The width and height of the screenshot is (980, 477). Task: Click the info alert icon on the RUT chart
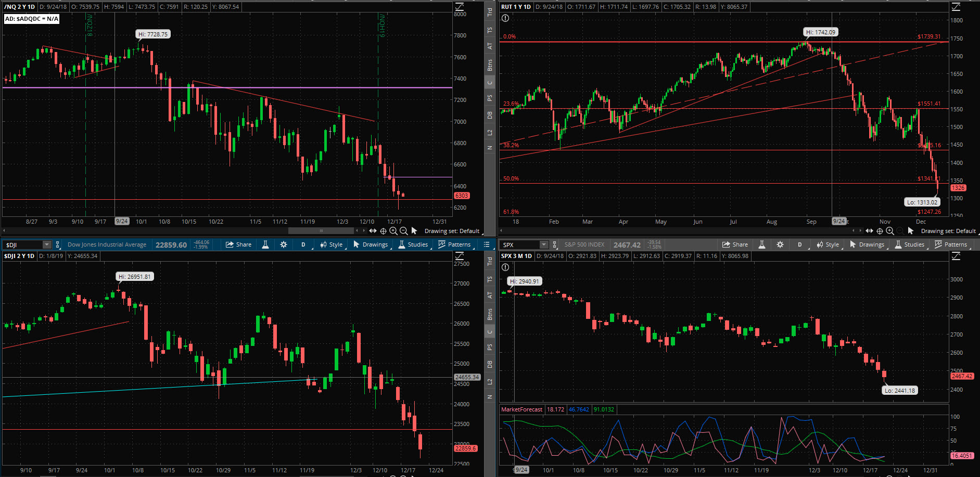[505, 18]
